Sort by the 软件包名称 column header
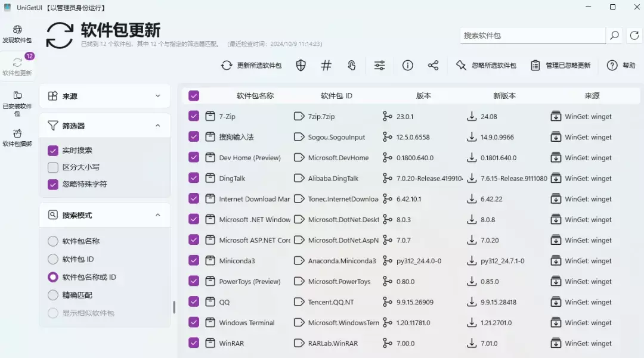 tap(255, 96)
